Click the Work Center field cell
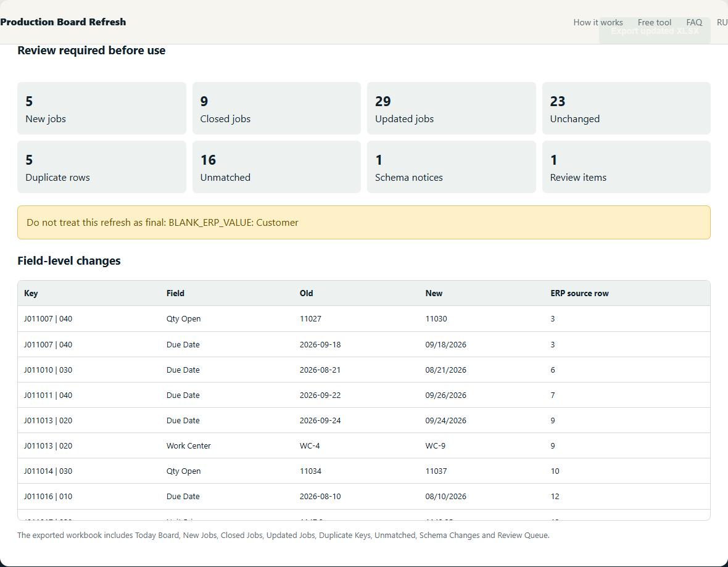The image size is (728, 567). 189,446
